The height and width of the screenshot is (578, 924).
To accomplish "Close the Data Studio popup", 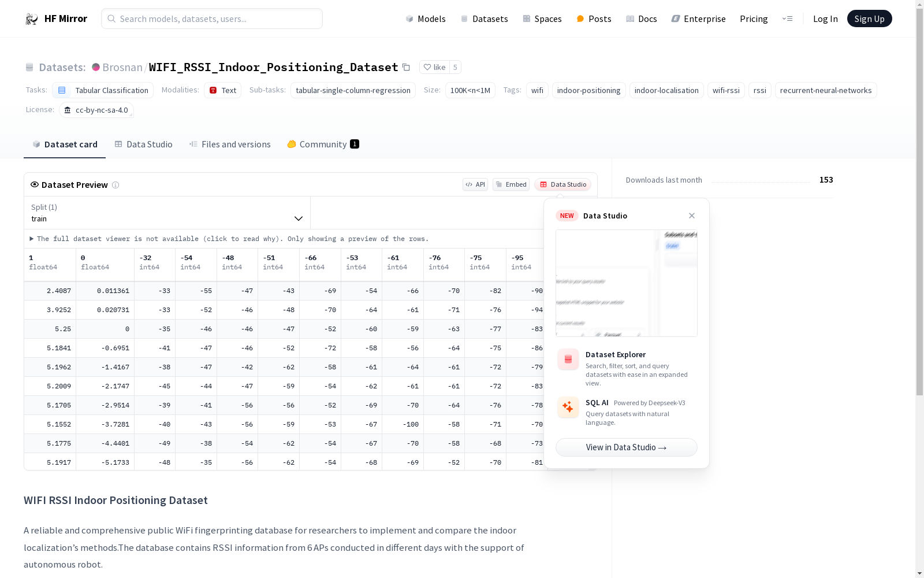I will pyautogui.click(x=691, y=215).
